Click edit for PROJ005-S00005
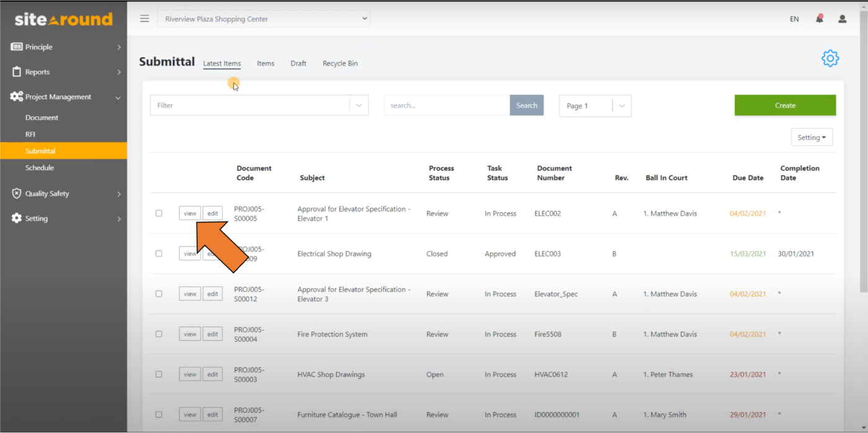 (213, 213)
